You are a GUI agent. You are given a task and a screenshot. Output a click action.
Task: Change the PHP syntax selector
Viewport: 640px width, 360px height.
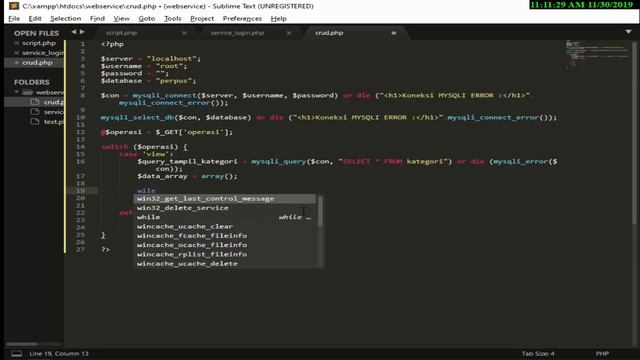click(x=602, y=354)
